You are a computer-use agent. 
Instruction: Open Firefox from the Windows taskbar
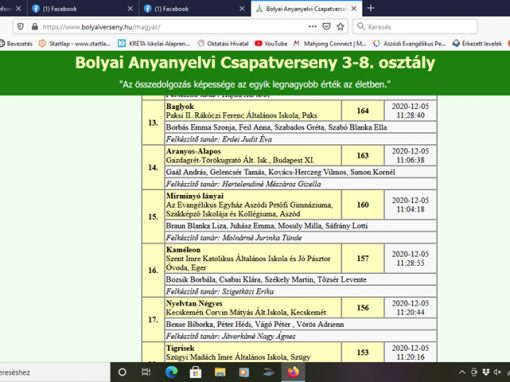[x=293, y=372]
